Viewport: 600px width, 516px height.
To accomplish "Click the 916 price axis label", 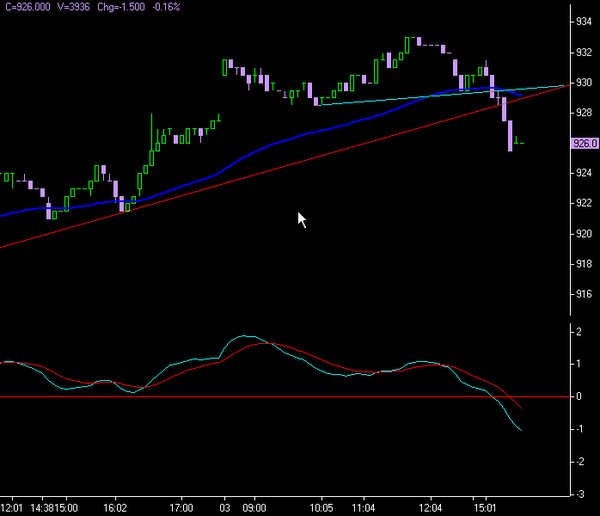I will point(584,294).
